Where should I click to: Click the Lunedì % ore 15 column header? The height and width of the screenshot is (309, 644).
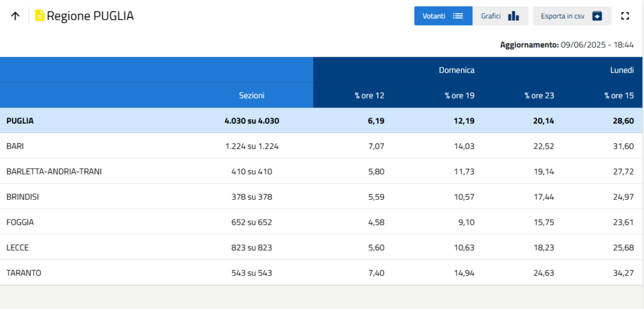click(x=618, y=95)
